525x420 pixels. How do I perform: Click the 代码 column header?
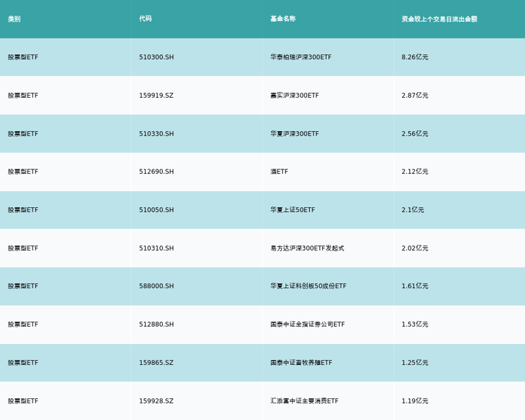[x=145, y=19]
